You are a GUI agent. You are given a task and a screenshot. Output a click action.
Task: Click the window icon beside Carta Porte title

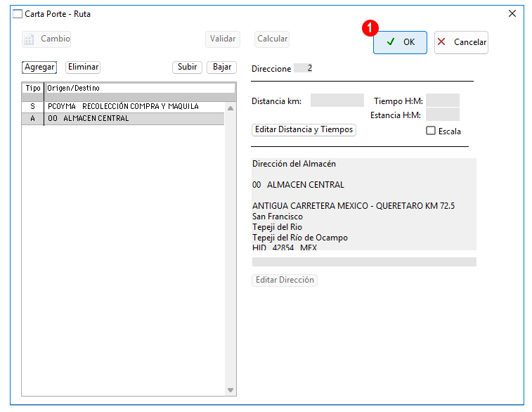18,14
